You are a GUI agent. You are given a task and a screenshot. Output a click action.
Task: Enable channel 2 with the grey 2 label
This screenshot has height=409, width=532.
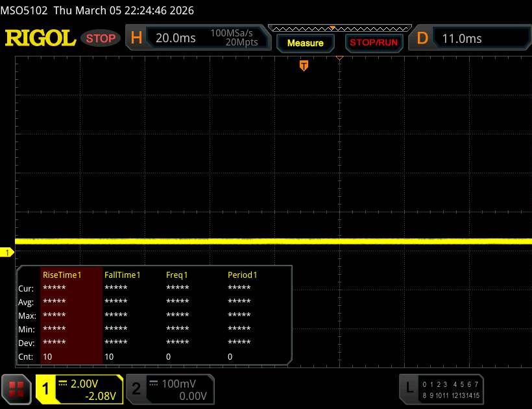pyautogui.click(x=136, y=389)
